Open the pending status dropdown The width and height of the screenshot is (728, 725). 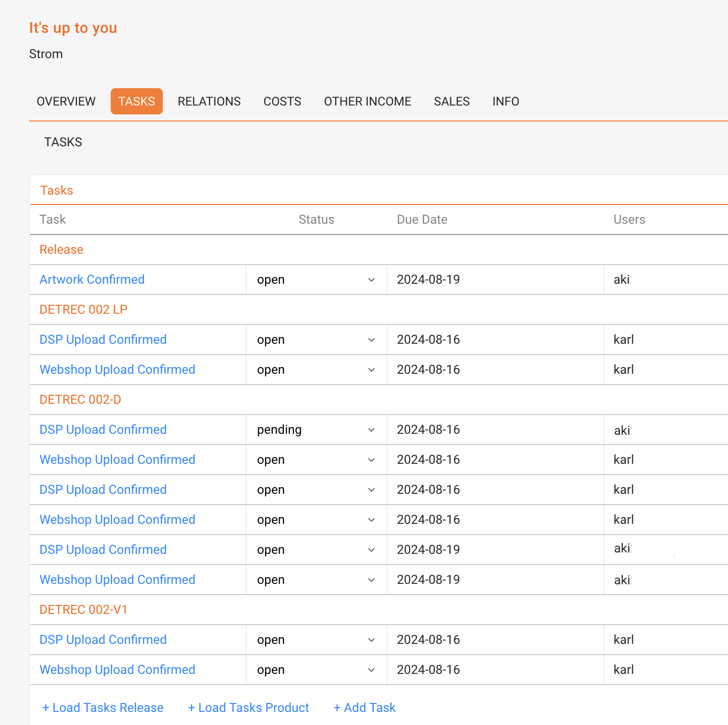[316, 430]
